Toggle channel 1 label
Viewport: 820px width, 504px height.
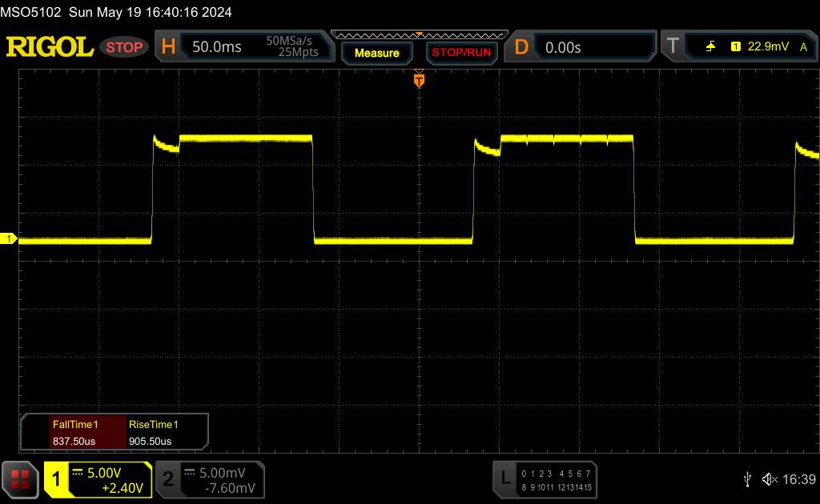[x=56, y=479]
